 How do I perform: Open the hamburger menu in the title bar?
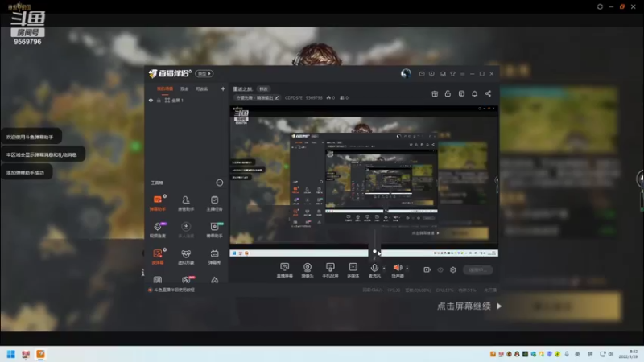(462, 74)
